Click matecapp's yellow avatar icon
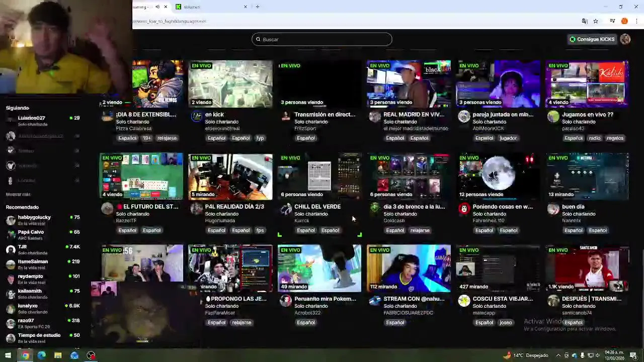Viewport: 644px width, 362px height. click(464, 301)
